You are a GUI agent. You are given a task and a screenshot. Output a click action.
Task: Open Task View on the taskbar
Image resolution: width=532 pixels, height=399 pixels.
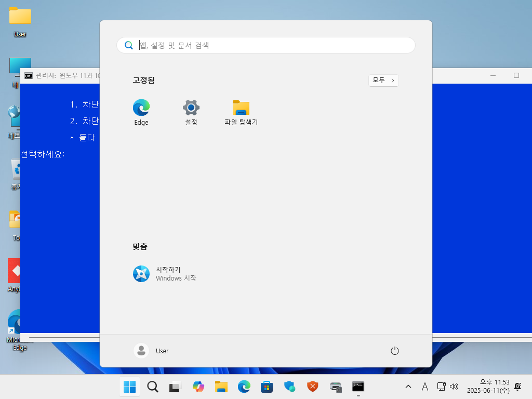point(175,387)
